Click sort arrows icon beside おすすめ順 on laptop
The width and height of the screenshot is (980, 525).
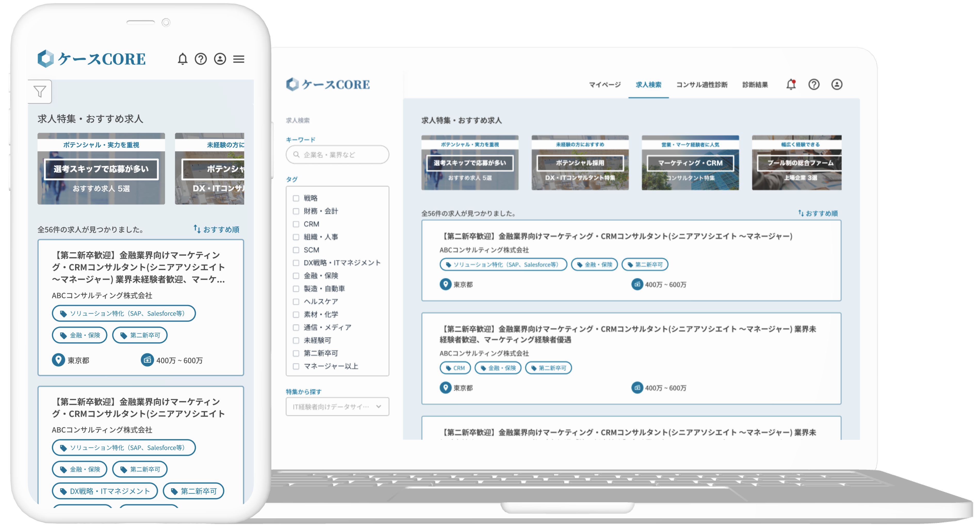click(x=801, y=213)
